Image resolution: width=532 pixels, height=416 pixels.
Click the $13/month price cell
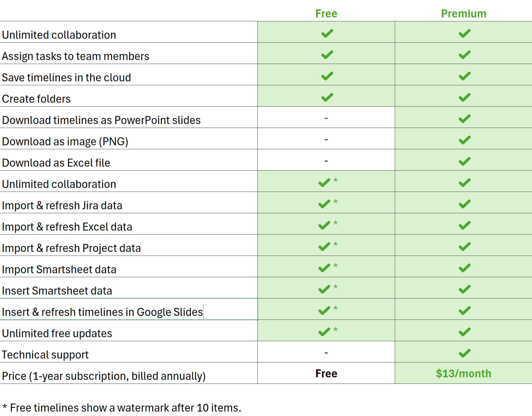463,373
